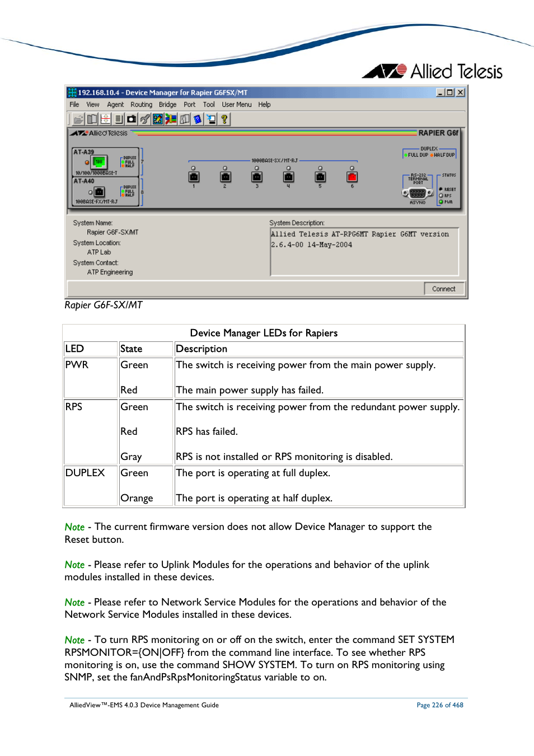Click the black AT-A40 uplink port

(100, 192)
